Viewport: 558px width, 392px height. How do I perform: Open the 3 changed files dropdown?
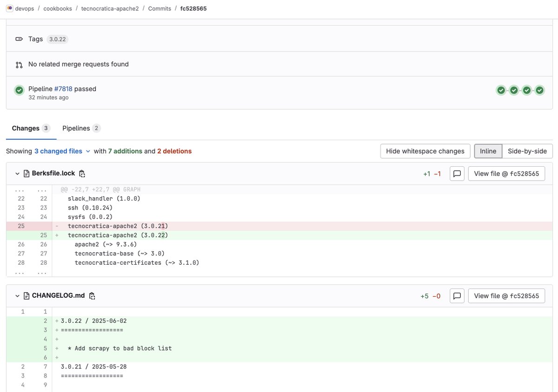[62, 151]
